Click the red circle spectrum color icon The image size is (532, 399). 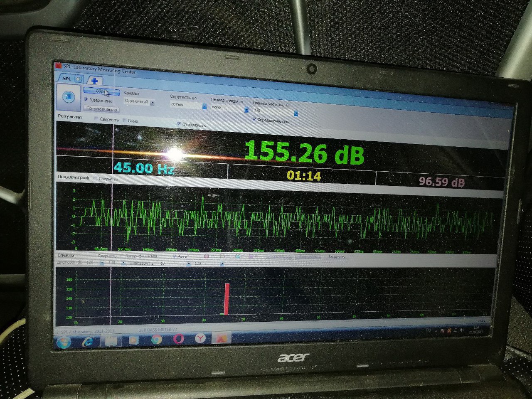point(206,256)
